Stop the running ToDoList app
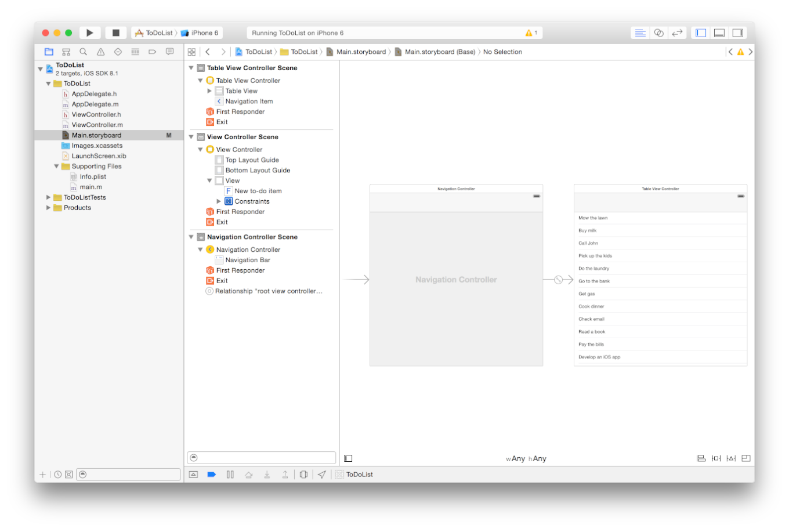Image resolution: width=789 pixels, height=532 pixels. coord(115,33)
